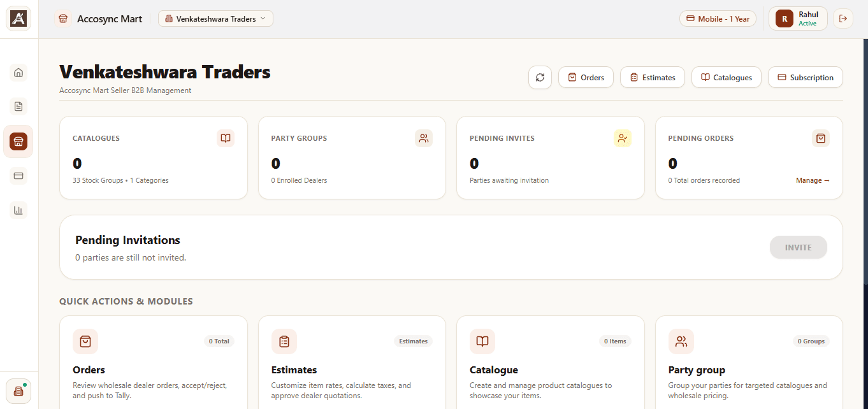Open the card/subscription icon in sidebar

[18, 176]
